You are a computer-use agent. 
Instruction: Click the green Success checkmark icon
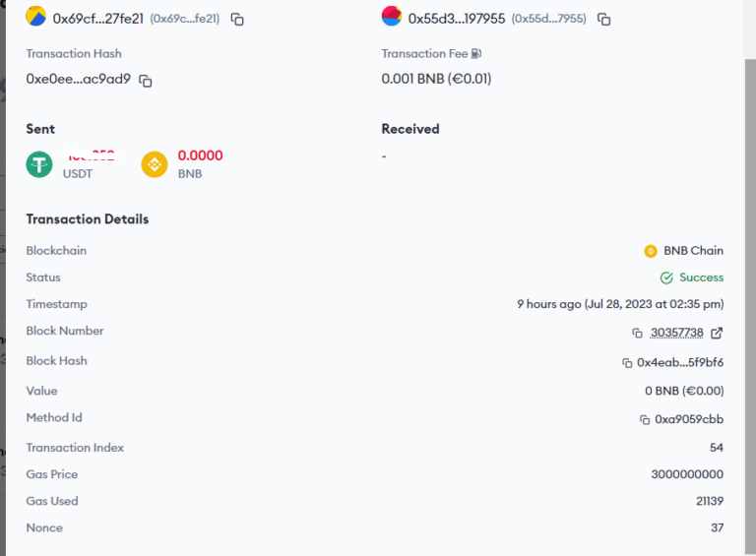tap(666, 278)
